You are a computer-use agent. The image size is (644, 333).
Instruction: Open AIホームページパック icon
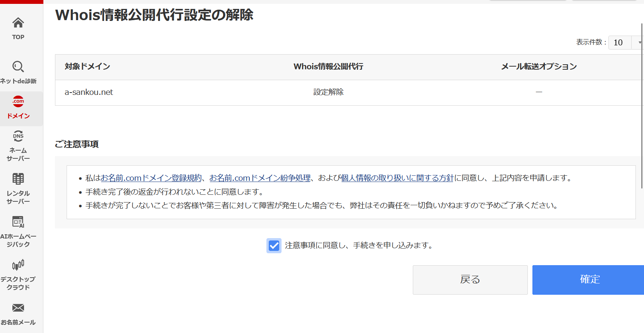pos(18,222)
